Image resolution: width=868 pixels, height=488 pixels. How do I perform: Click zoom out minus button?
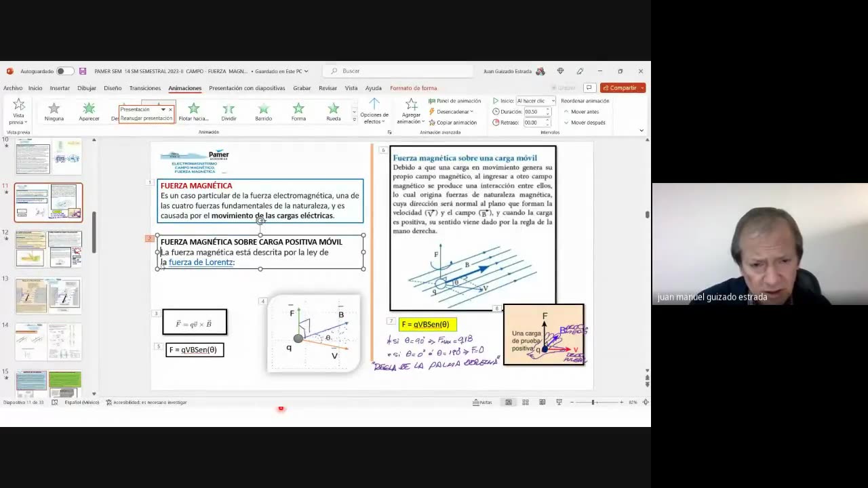click(x=572, y=403)
